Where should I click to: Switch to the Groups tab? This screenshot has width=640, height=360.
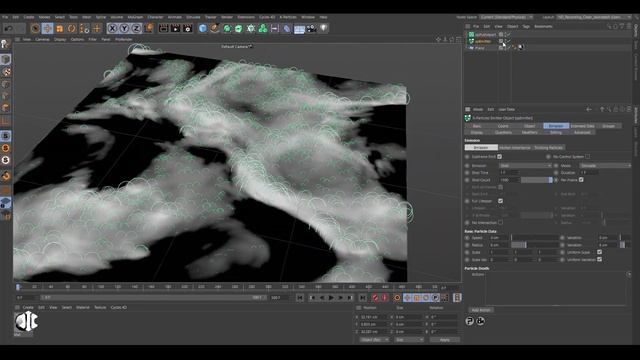click(608, 126)
